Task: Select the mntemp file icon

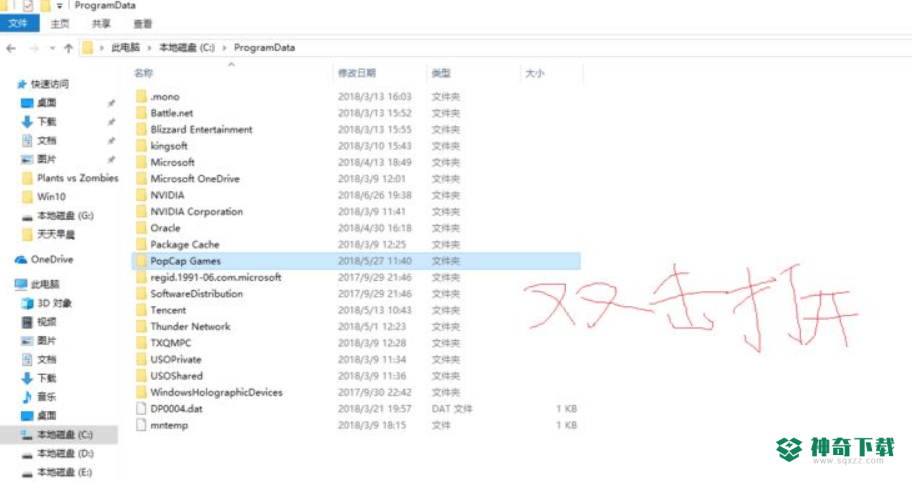Action: coord(141,425)
